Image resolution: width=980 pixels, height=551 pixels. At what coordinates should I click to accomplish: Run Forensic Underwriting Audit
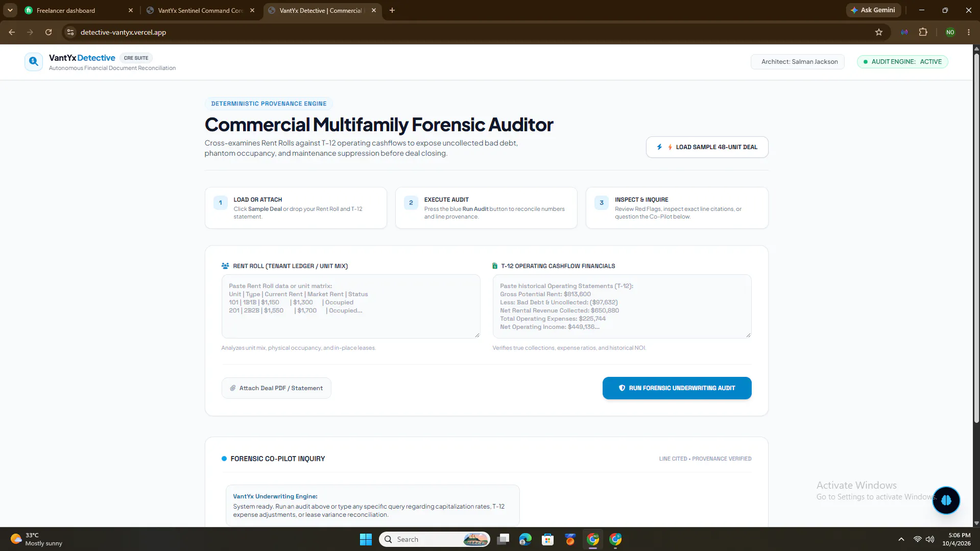[x=677, y=388]
